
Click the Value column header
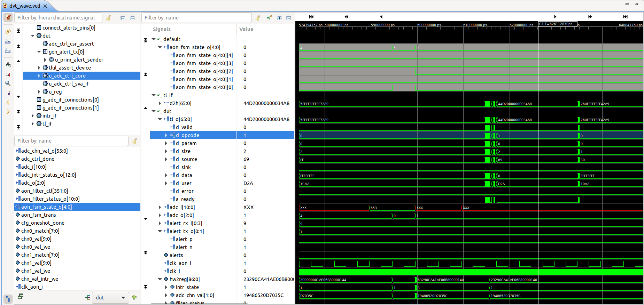point(246,29)
